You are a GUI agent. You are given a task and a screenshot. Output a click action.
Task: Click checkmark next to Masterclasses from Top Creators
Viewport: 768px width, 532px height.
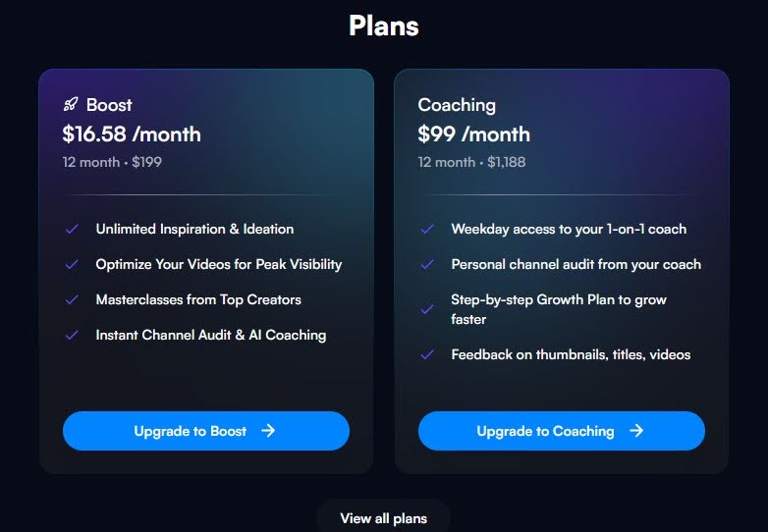pos(72,299)
